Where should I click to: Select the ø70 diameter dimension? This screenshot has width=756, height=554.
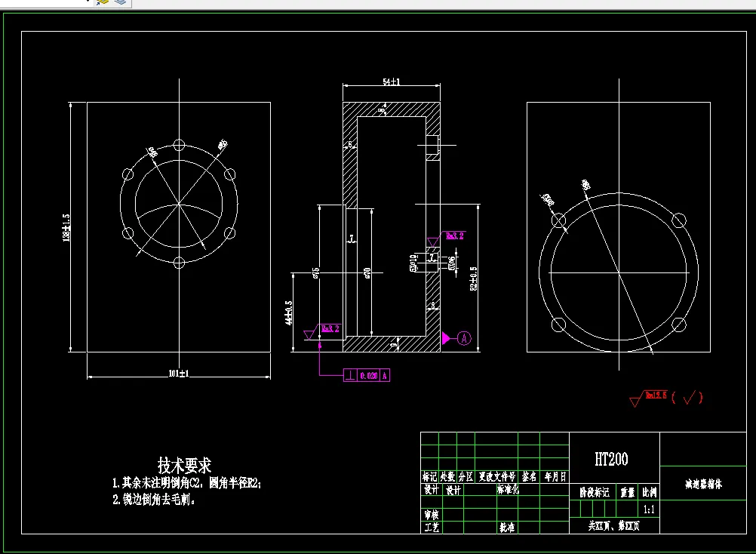pyautogui.click(x=367, y=273)
